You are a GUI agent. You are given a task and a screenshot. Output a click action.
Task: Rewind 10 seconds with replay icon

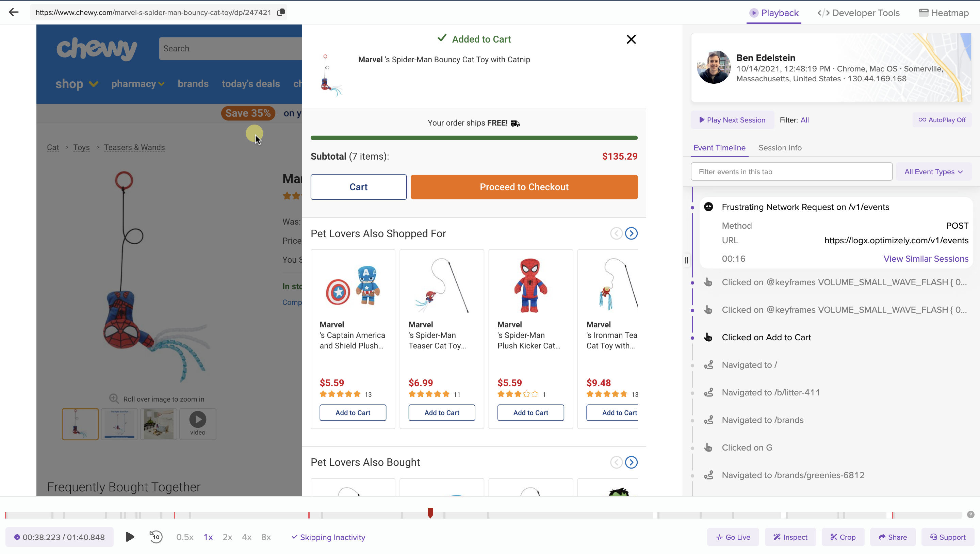(156, 537)
